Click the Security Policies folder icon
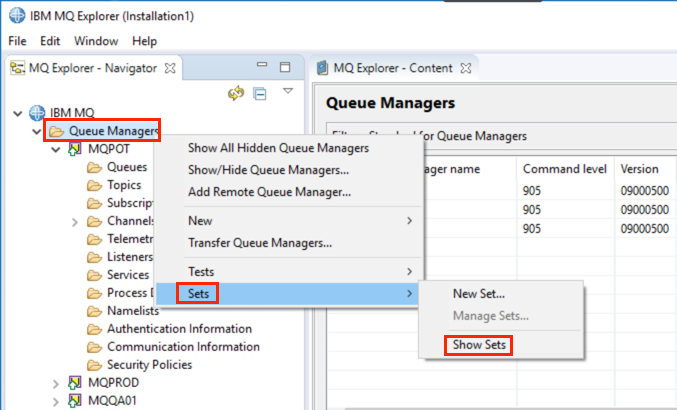Image resolution: width=677 pixels, height=410 pixels. tap(94, 365)
